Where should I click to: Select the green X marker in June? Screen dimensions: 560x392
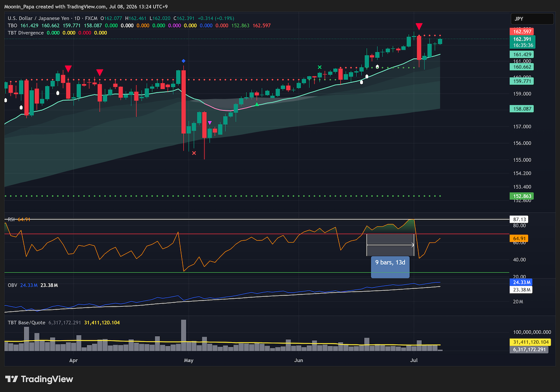tap(320, 68)
